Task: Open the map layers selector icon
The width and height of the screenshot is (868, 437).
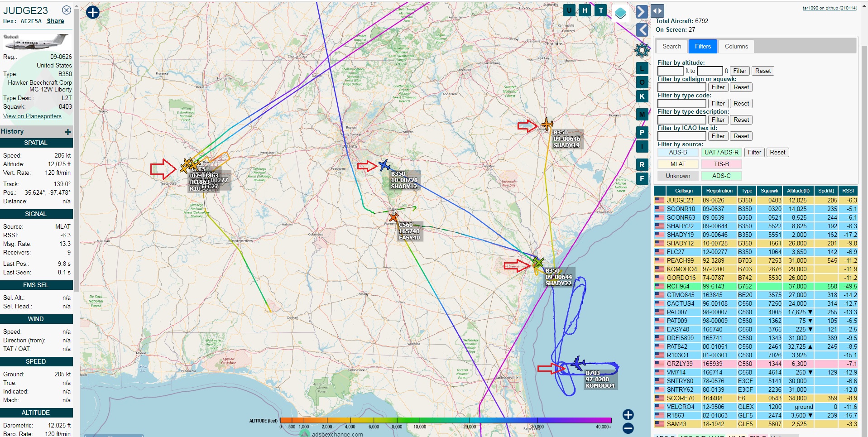Action: pos(621,13)
